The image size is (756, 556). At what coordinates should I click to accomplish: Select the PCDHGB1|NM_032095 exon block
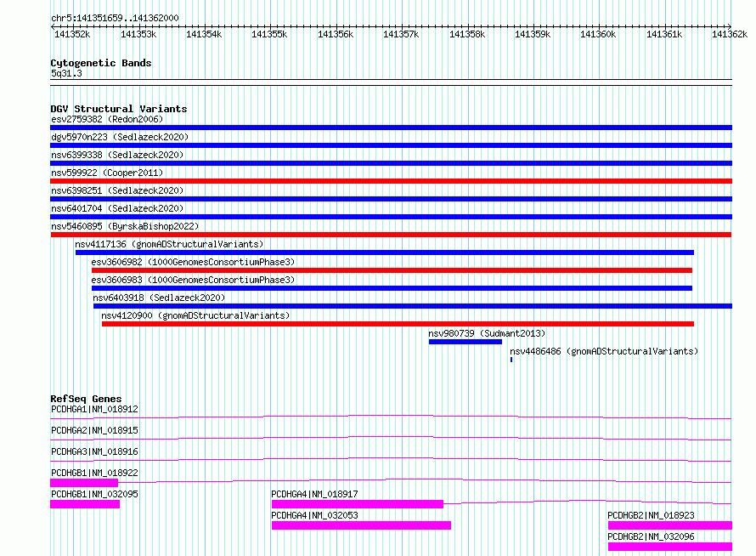pos(85,504)
